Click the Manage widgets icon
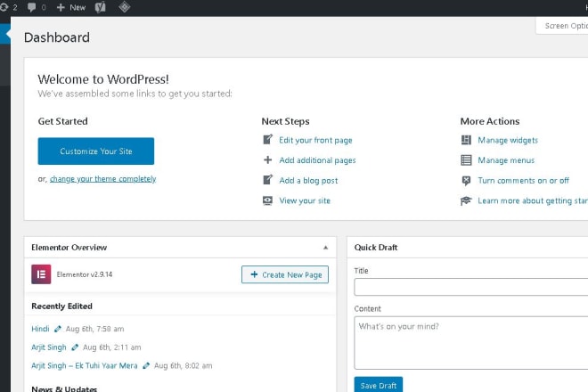Image resolution: width=588 pixels, height=392 pixels. [x=466, y=140]
